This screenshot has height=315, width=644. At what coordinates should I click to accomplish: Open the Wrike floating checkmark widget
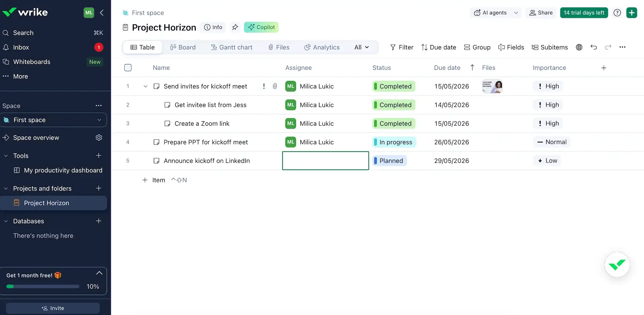[617, 265]
